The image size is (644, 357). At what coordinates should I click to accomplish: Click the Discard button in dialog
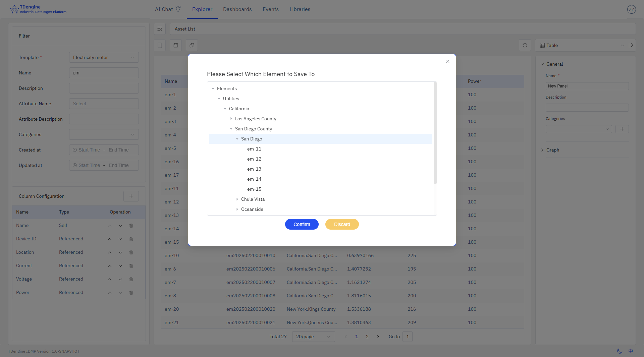click(x=342, y=224)
